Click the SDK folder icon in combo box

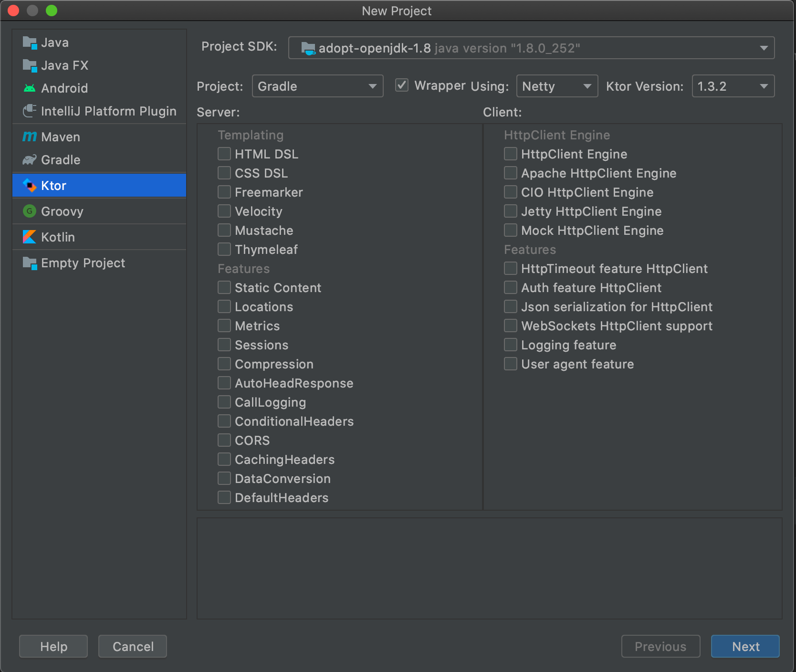308,48
